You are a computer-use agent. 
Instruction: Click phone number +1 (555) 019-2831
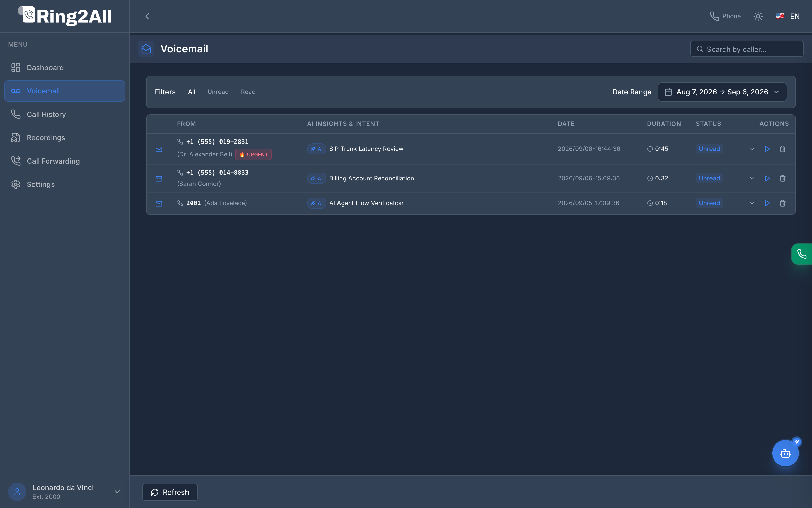click(217, 142)
